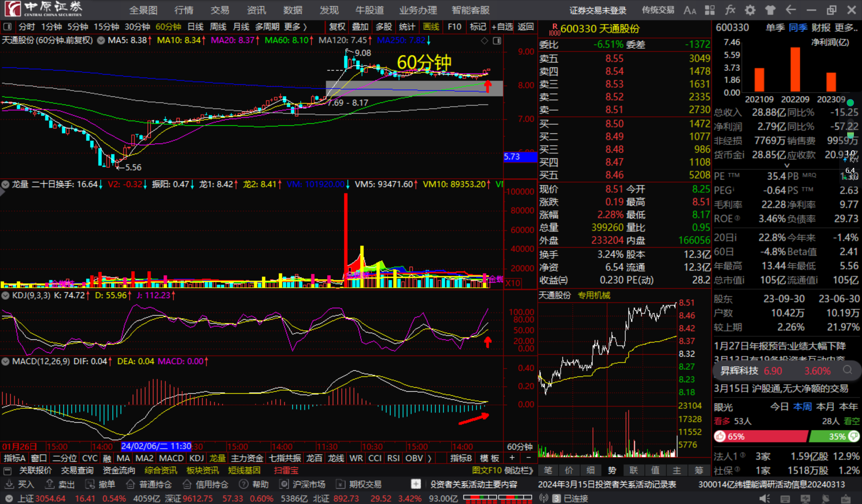Open the 行情 menu

pyautogui.click(x=184, y=10)
